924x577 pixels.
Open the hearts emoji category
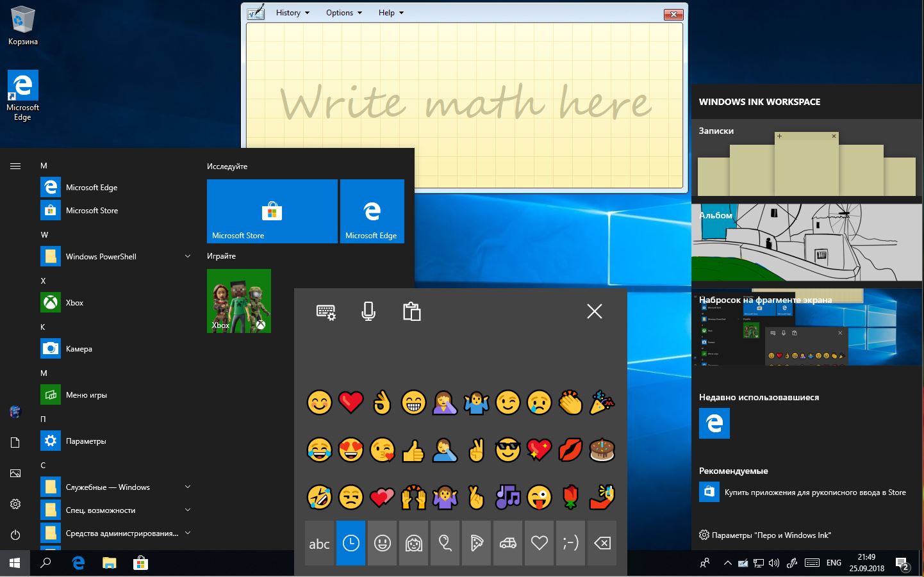click(539, 543)
